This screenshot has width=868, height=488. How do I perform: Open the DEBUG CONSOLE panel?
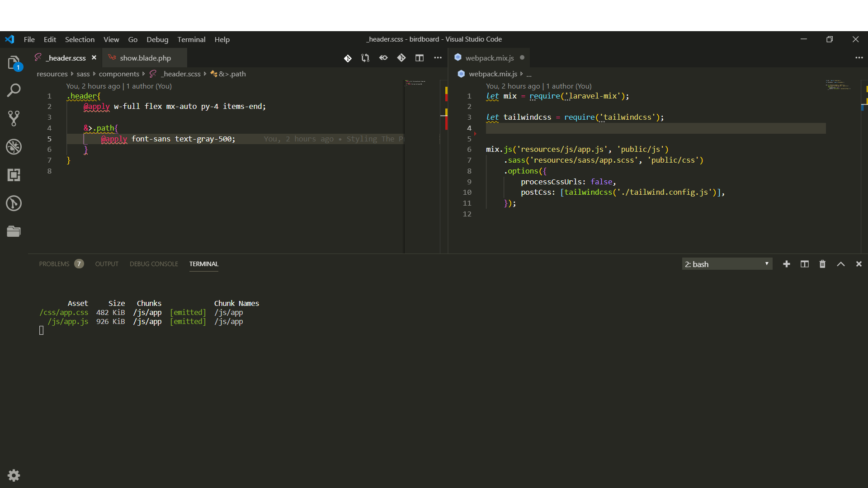coord(154,264)
